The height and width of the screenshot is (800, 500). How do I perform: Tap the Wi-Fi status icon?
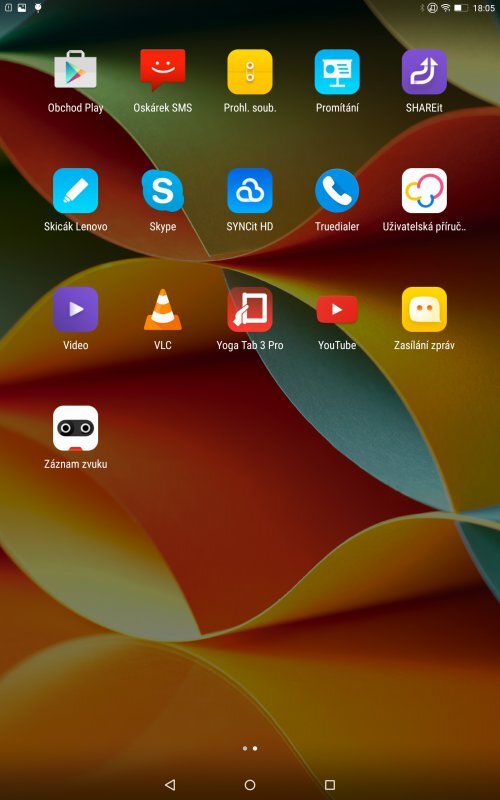[445, 8]
